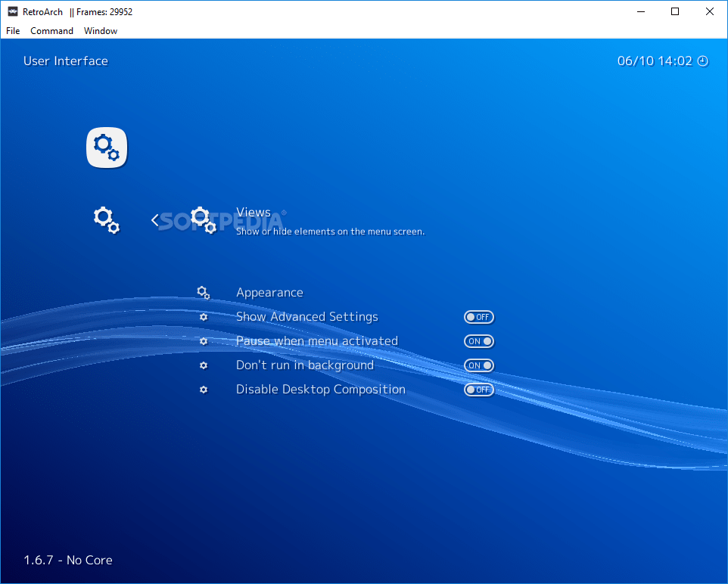This screenshot has height=584, width=728.
Task: Turn off Don't run in background switch
Action: 479,365
